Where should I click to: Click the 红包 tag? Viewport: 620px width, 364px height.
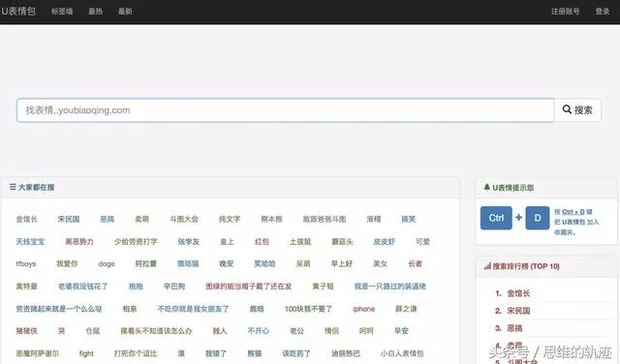262,241
